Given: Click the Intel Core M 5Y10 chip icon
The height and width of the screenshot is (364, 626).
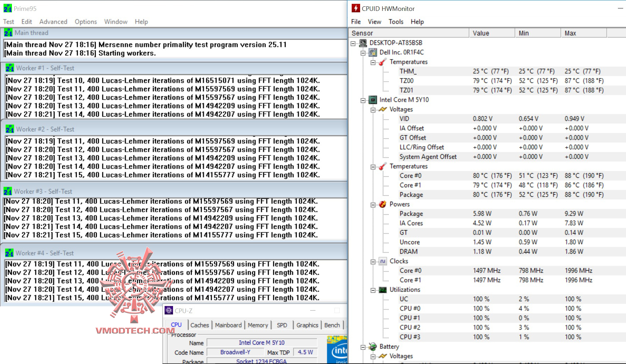Looking at the screenshot, I should [x=373, y=100].
